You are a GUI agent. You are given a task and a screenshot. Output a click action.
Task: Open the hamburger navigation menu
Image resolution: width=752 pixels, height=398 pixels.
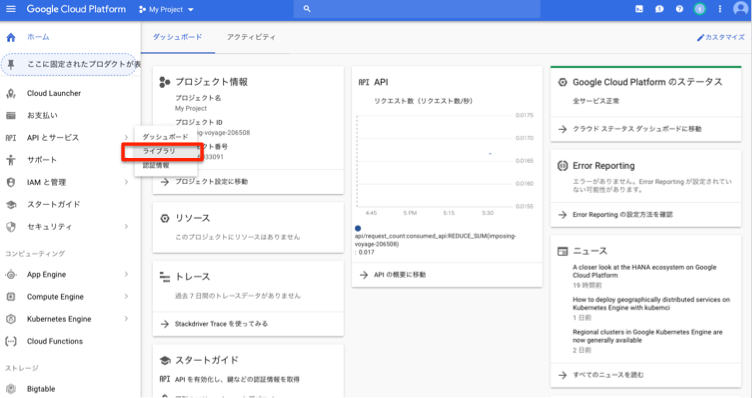click(11, 9)
